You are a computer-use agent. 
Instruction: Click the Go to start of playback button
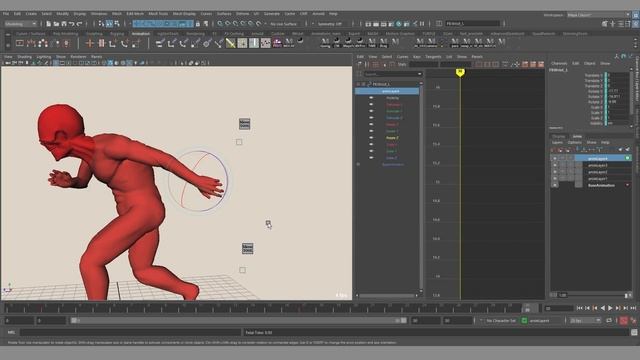click(x=580, y=308)
